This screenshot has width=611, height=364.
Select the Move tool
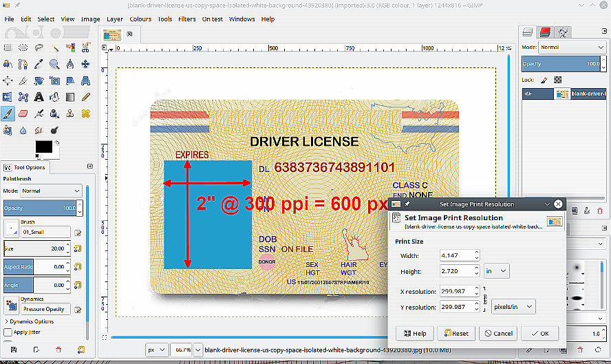[x=87, y=64]
